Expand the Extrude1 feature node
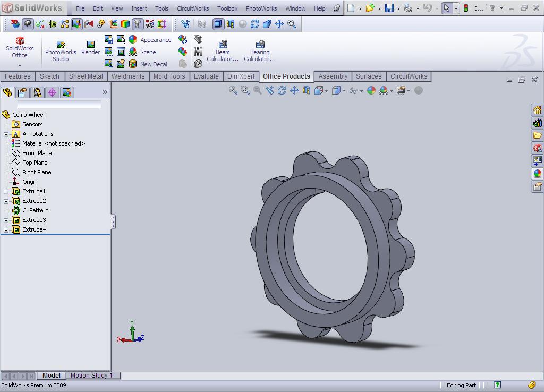This screenshot has width=544, height=392. coord(6,192)
